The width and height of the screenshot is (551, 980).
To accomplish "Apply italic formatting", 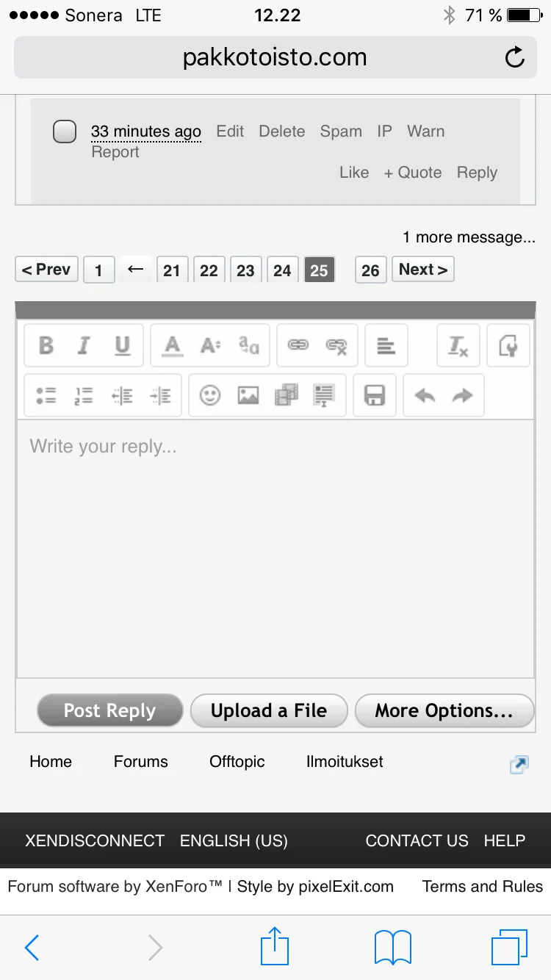I will [x=84, y=345].
